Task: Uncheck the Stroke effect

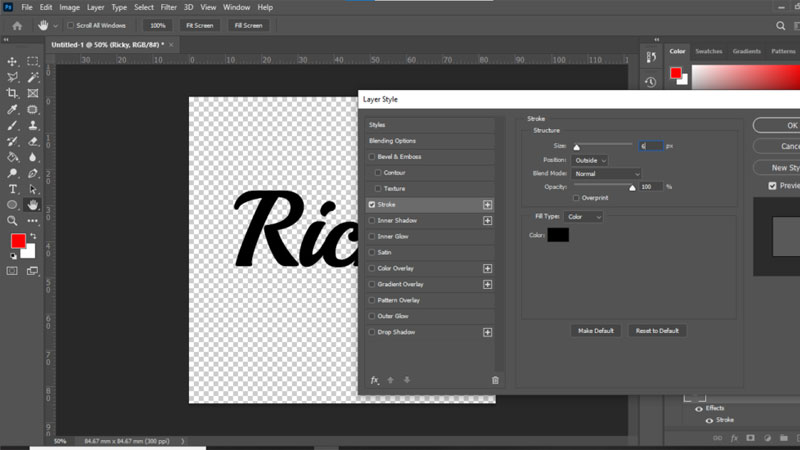Action: point(371,205)
